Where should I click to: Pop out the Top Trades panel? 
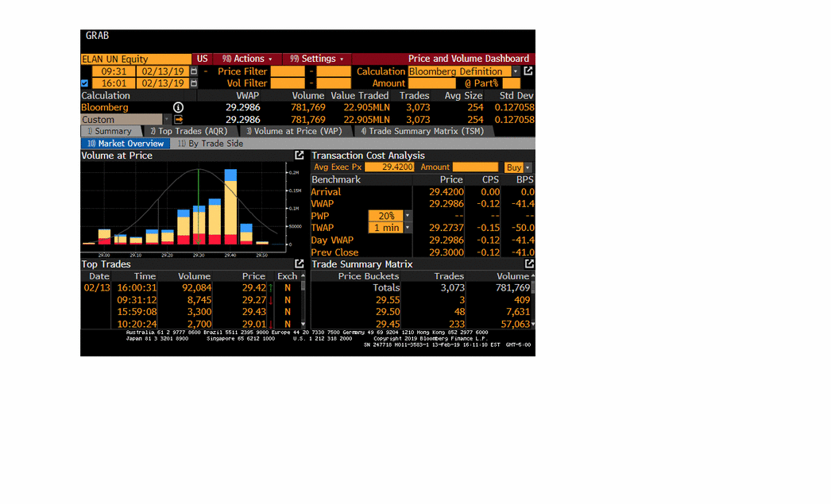pos(300,264)
